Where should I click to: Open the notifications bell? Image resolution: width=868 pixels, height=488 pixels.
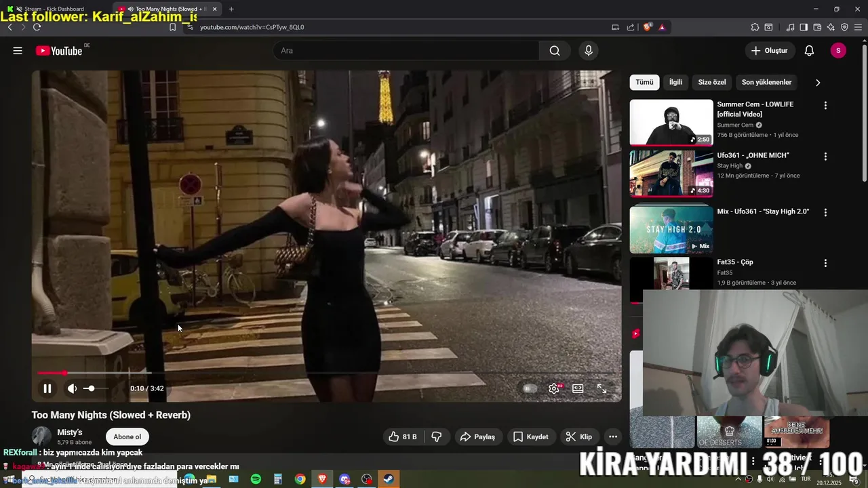click(809, 51)
